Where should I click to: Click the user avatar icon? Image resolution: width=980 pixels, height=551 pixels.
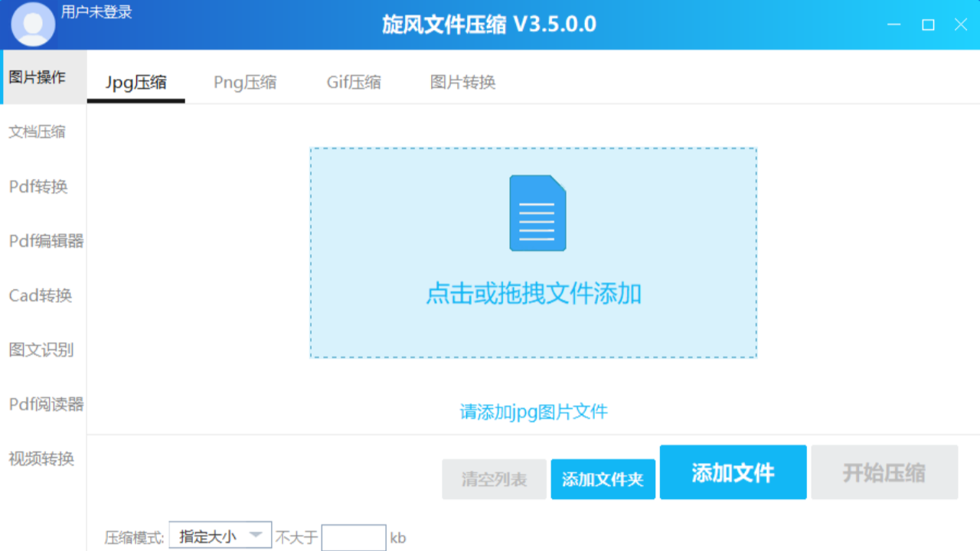pyautogui.click(x=33, y=24)
